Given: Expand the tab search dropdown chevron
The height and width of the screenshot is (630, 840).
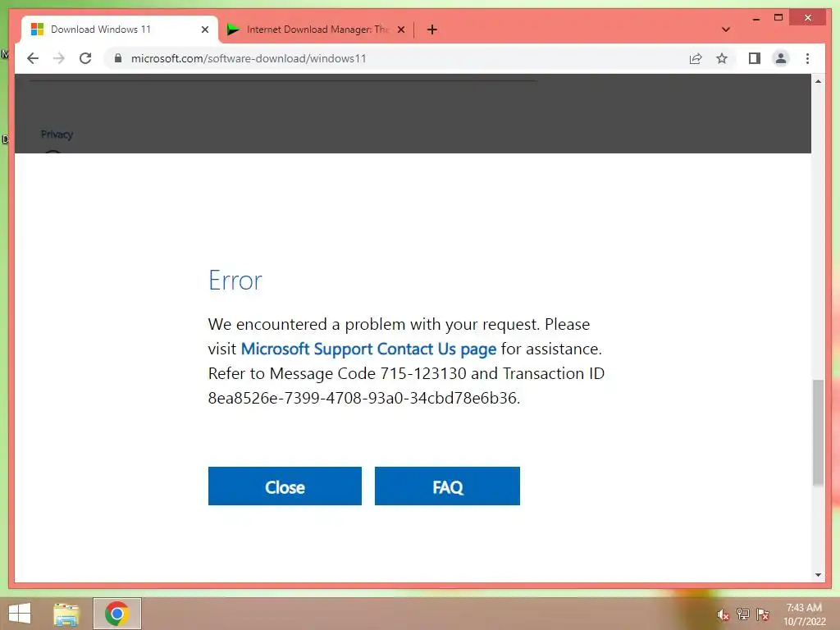Looking at the screenshot, I should point(726,30).
